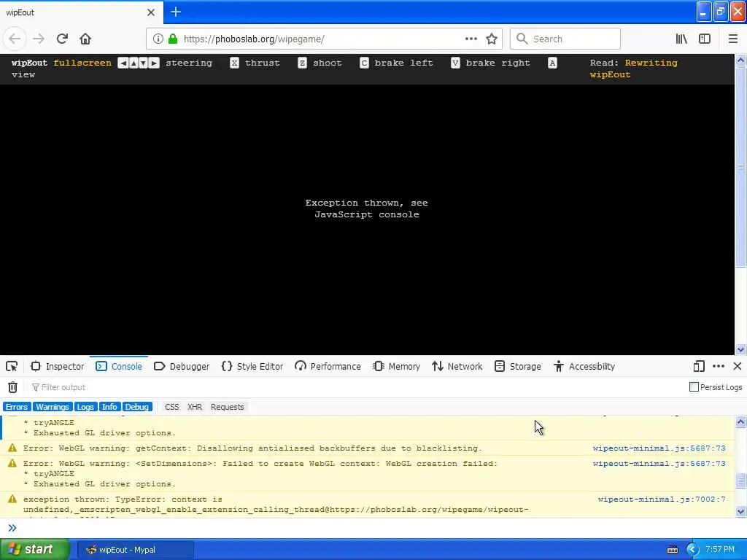Open the Performance panel
The image size is (747, 560).
(328, 366)
